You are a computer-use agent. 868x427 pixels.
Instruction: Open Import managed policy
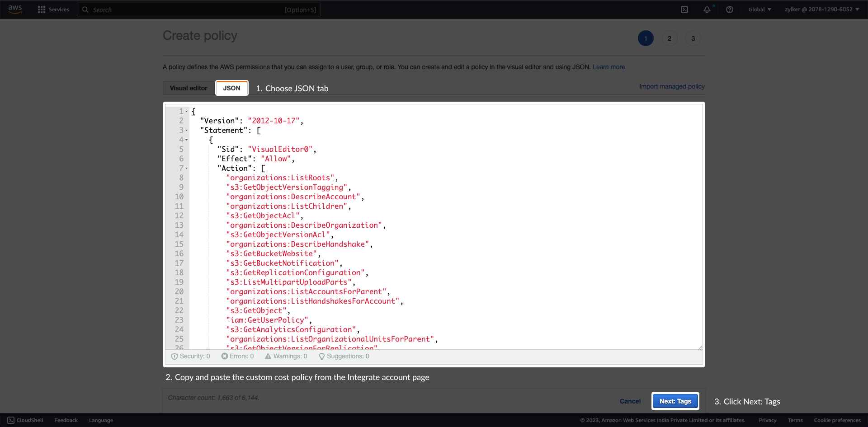pos(672,86)
